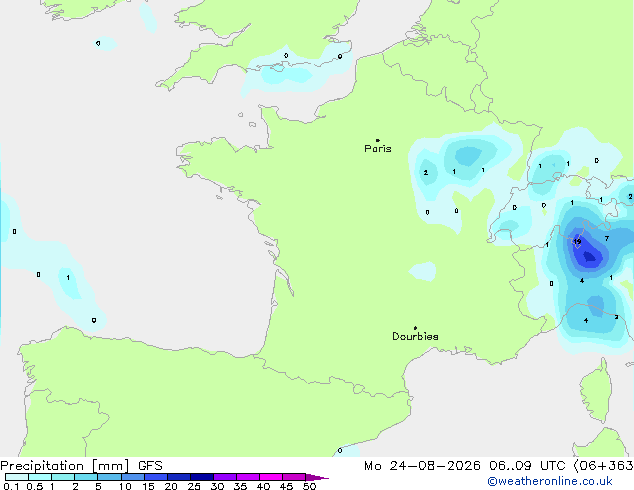Click the 'Mo 24-08-2026' forecast date text
The height and width of the screenshot is (490, 634).
coord(422,466)
